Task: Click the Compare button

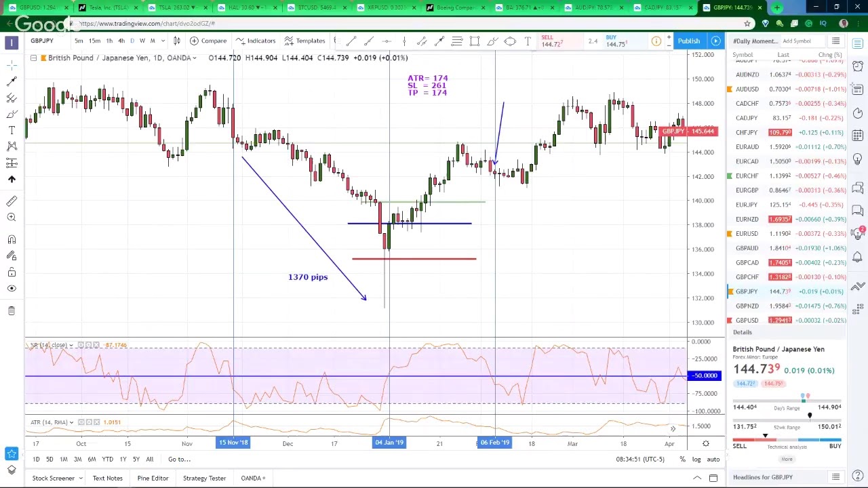Action: coord(208,41)
